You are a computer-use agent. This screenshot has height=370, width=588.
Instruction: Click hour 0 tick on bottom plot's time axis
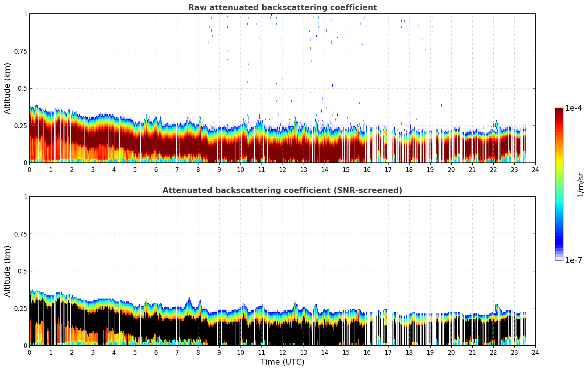pyautogui.click(x=30, y=353)
